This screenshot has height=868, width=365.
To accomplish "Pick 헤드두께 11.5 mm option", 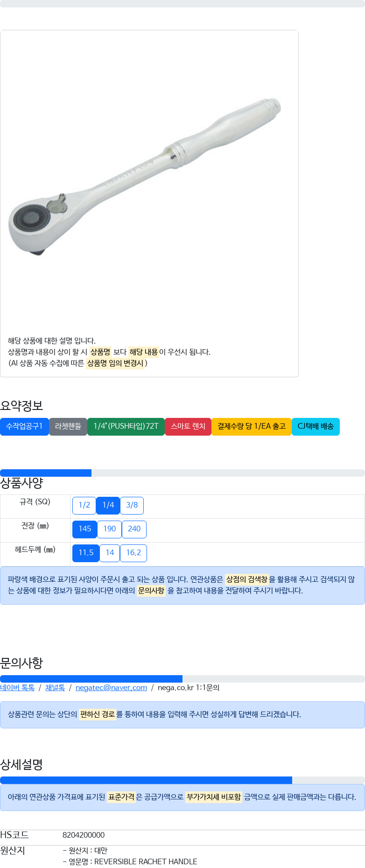I will [x=86, y=553].
